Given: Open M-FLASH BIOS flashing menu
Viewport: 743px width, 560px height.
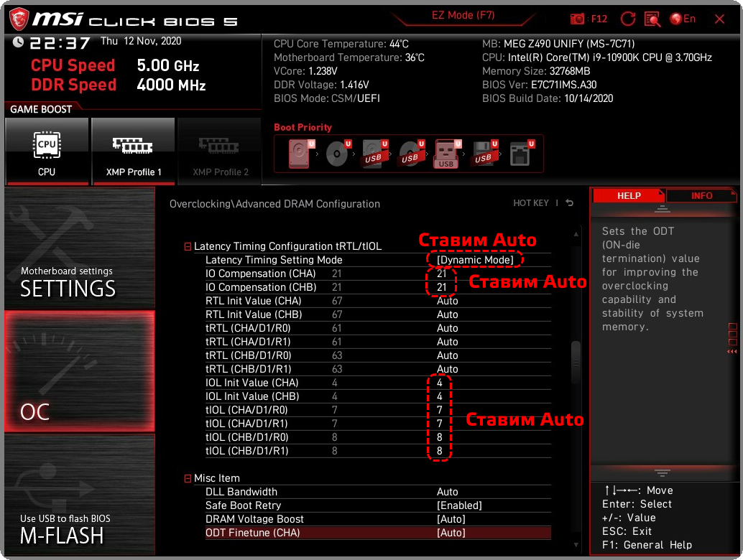Looking at the screenshot, I should tap(80, 495).
